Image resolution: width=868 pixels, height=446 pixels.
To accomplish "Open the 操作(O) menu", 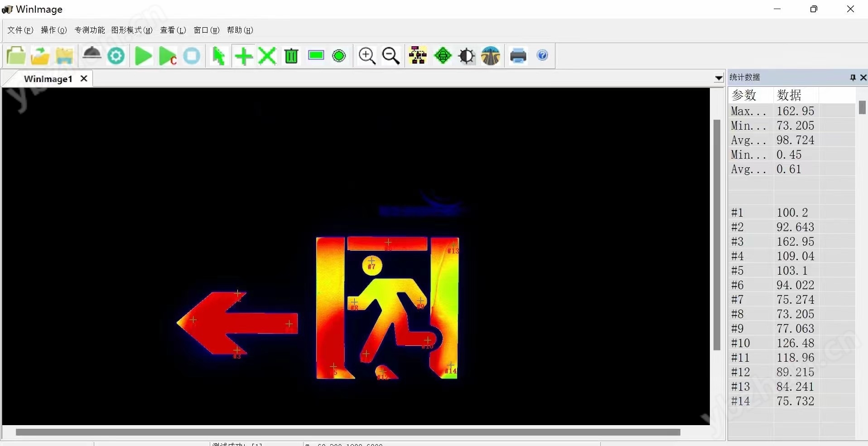I will point(54,30).
